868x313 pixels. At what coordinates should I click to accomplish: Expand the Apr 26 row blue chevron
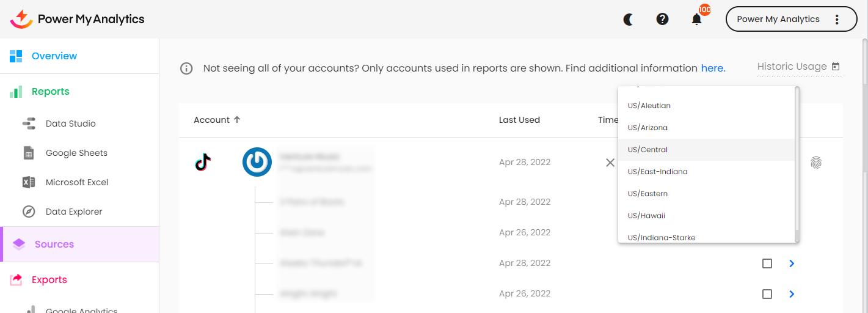[792, 294]
